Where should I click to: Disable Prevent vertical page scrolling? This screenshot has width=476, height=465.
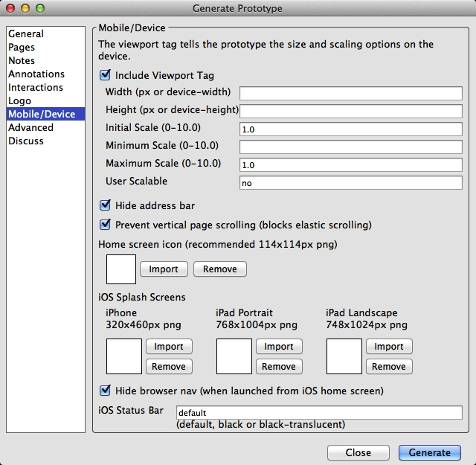pyautogui.click(x=105, y=225)
